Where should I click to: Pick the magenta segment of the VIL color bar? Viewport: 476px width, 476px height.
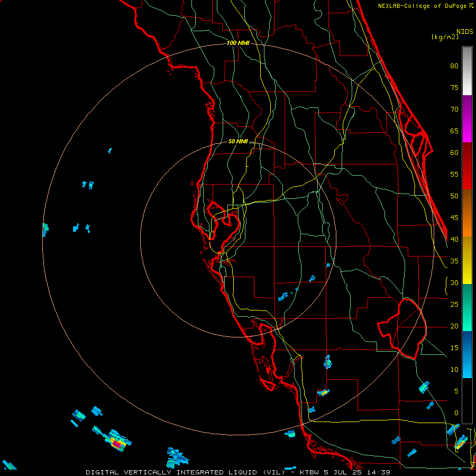click(467, 118)
